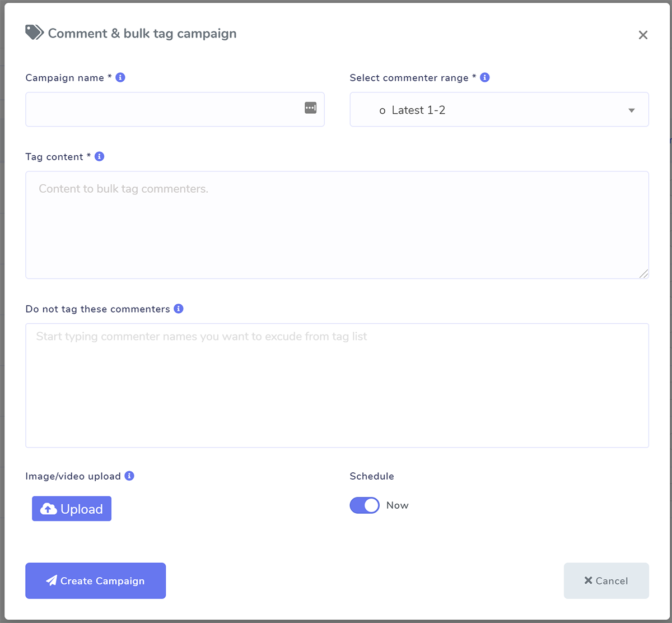Toggle the Schedule switch off
Viewport: 672px width, 623px height.
[x=365, y=505]
